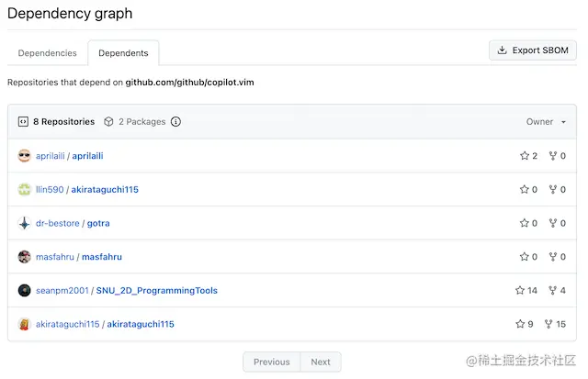Viewport: 588px width, 379px height.
Task: Switch to the Dependencies tab
Action: coord(47,53)
